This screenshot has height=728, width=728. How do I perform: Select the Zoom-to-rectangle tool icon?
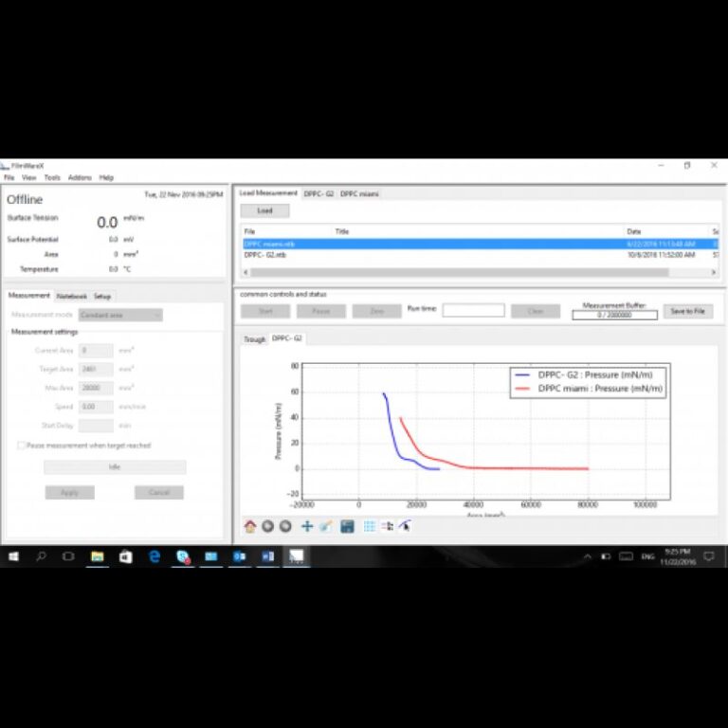(x=324, y=526)
